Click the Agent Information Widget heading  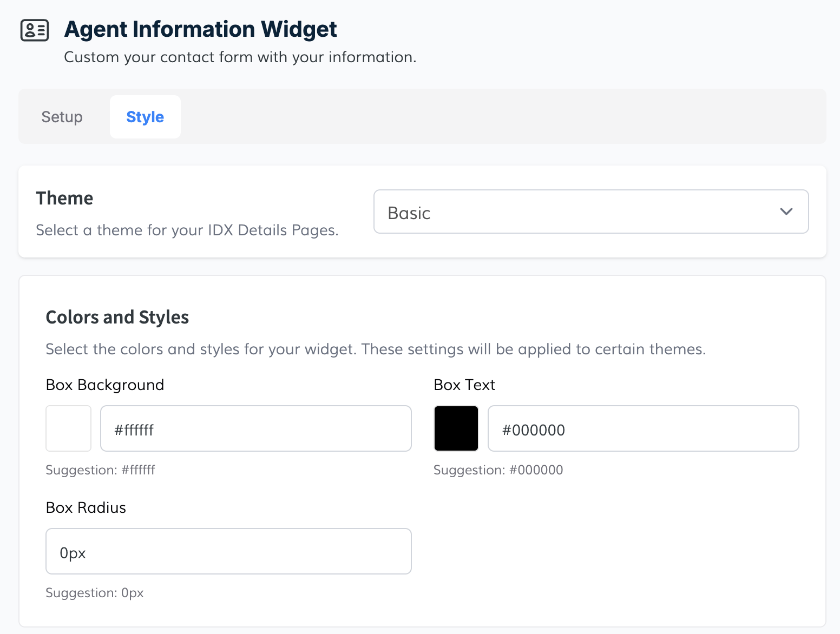point(201,29)
